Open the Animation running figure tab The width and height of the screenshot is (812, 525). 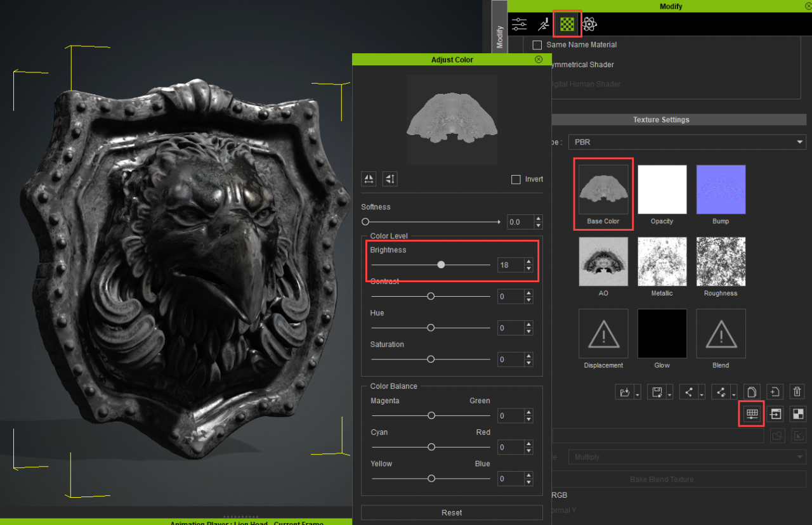pyautogui.click(x=544, y=25)
